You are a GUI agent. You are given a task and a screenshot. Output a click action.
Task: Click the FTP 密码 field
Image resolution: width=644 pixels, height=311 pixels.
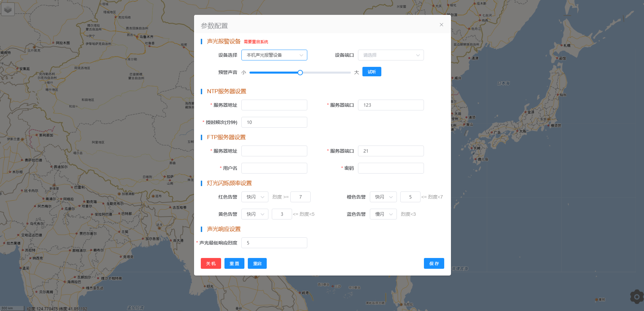[390, 168]
